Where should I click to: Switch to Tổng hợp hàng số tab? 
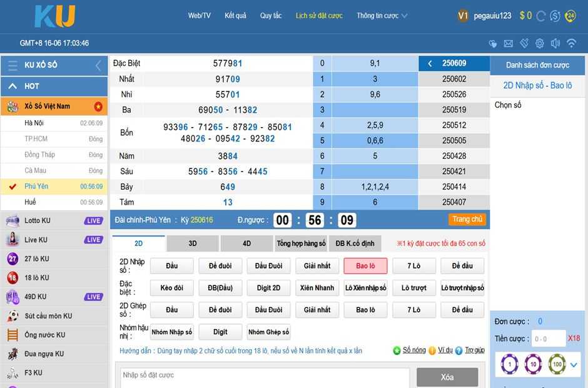[x=301, y=243]
